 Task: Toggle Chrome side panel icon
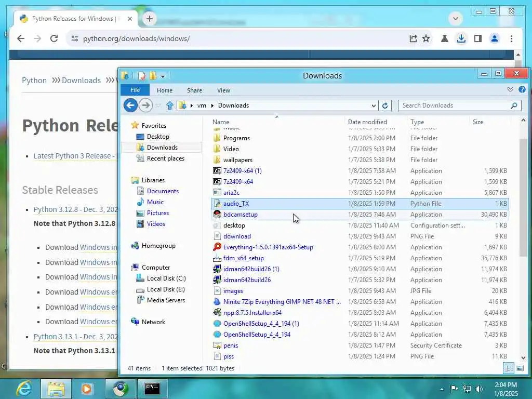[x=478, y=38]
